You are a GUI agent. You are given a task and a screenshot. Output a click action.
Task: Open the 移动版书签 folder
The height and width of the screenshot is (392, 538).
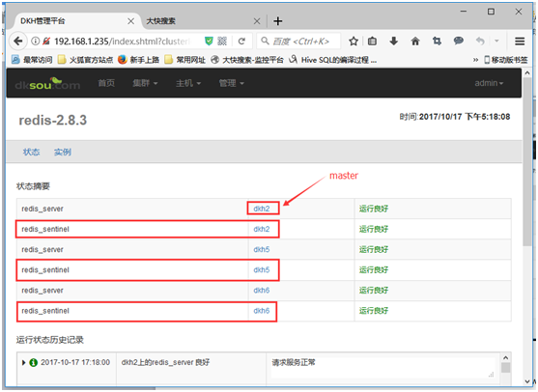(506, 60)
